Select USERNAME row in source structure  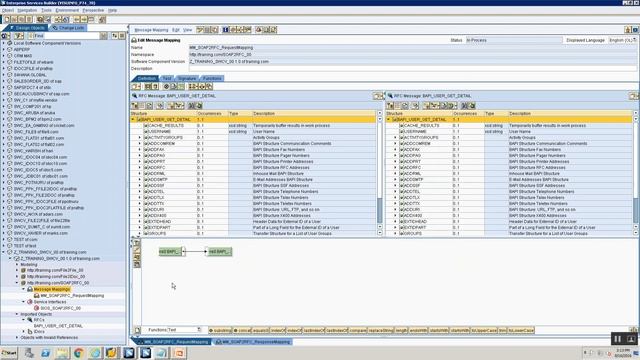click(253, 131)
